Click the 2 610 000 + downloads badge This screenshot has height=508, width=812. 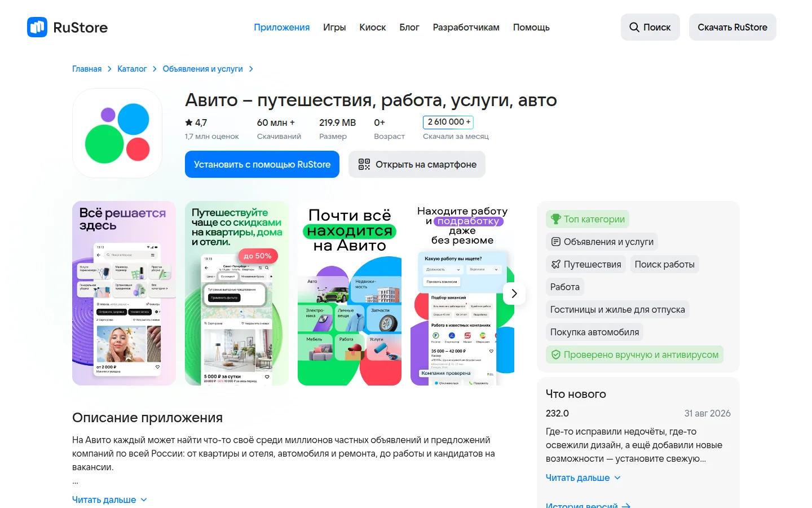[x=448, y=122]
